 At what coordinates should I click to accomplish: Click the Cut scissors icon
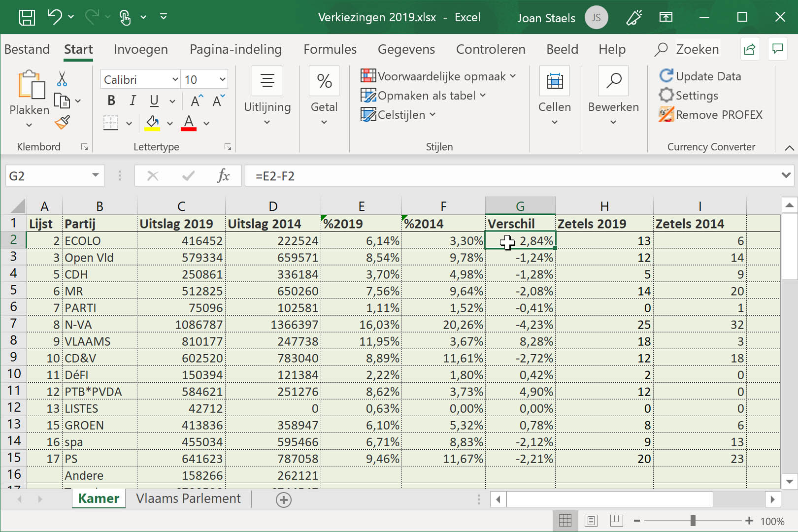[x=62, y=79]
